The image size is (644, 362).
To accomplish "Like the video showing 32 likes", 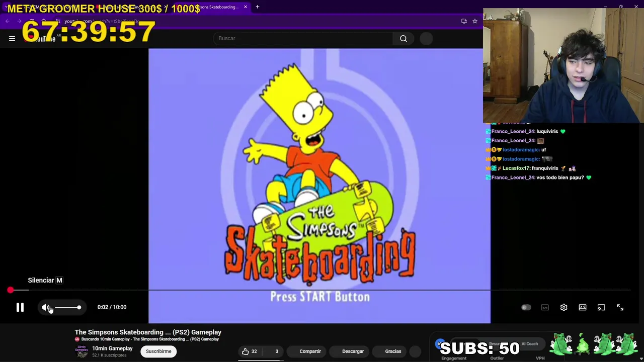I will click(x=249, y=351).
